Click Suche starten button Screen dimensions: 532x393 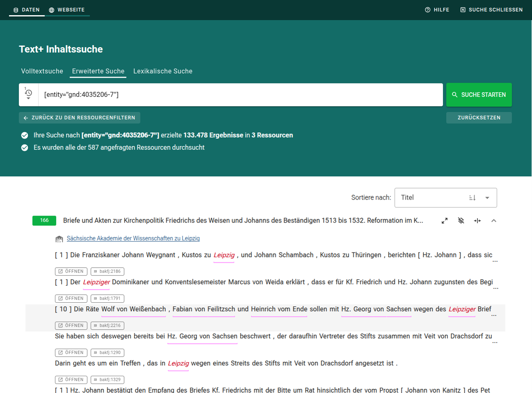pyautogui.click(x=479, y=95)
